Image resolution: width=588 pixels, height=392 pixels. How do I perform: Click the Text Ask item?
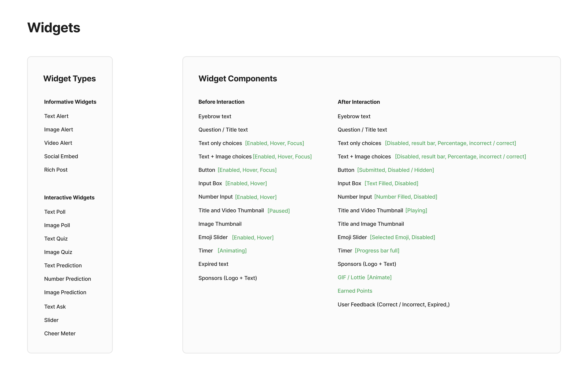click(55, 306)
